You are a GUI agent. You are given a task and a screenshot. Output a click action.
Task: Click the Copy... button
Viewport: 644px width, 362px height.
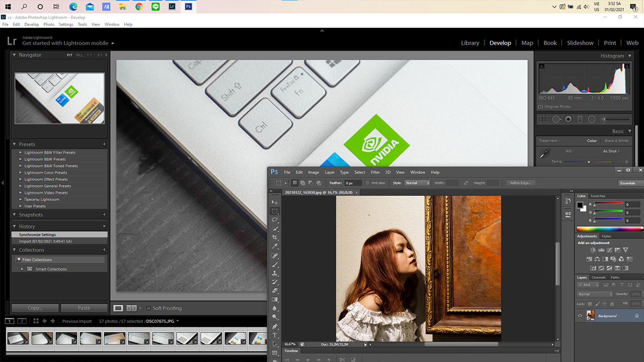(35, 308)
